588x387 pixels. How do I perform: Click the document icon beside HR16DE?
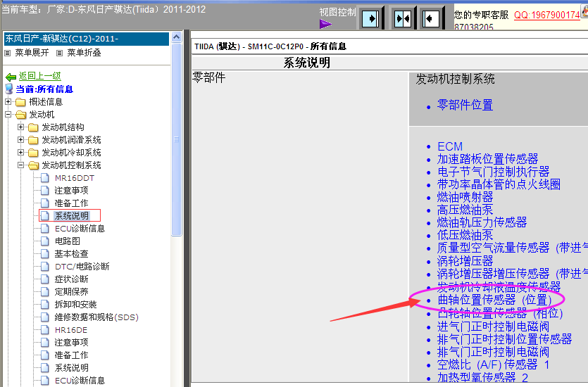[x=45, y=330]
